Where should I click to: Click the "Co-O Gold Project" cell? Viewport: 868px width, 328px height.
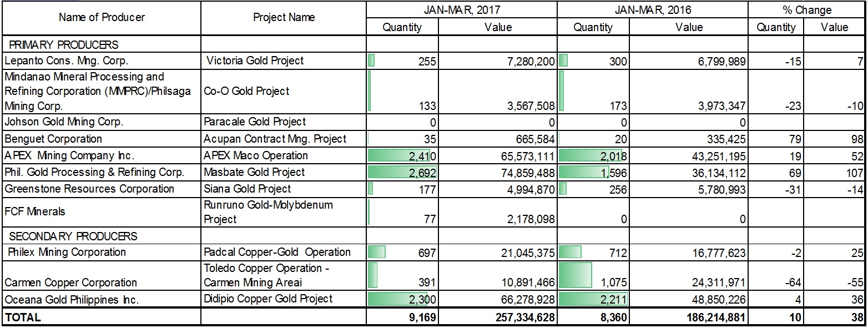pos(284,91)
